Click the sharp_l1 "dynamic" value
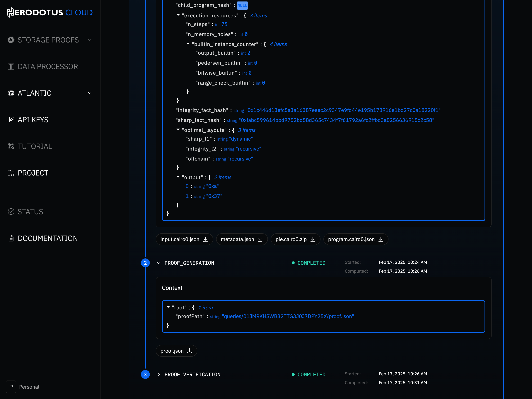The height and width of the screenshot is (399, 532). click(241, 139)
